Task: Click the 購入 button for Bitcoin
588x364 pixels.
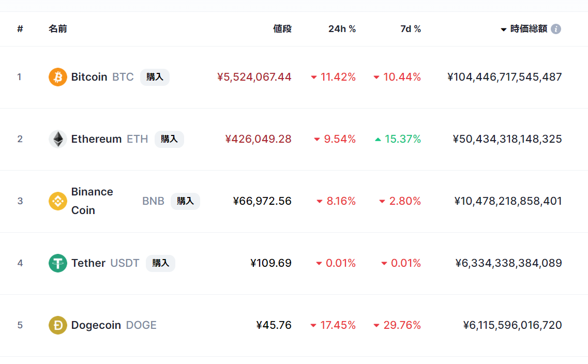Action: pos(155,77)
